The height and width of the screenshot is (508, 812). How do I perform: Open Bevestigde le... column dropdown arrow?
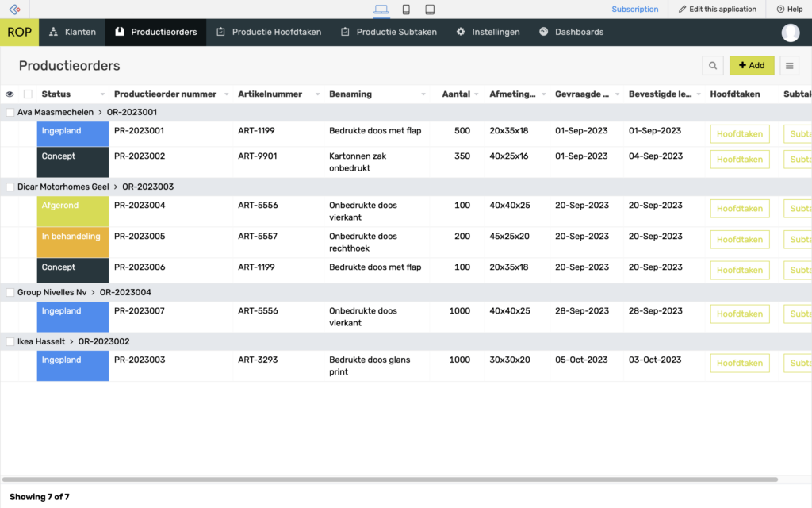pyautogui.click(x=699, y=94)
